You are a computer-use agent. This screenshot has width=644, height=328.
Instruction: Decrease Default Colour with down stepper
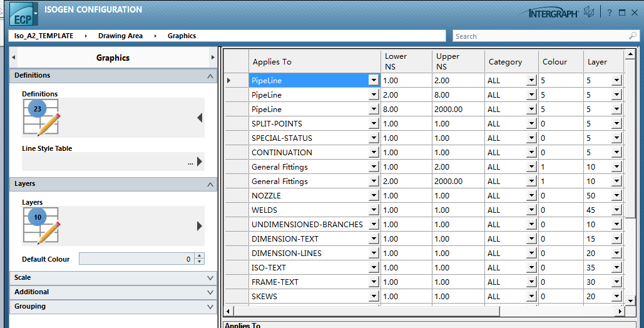[199, 262]
